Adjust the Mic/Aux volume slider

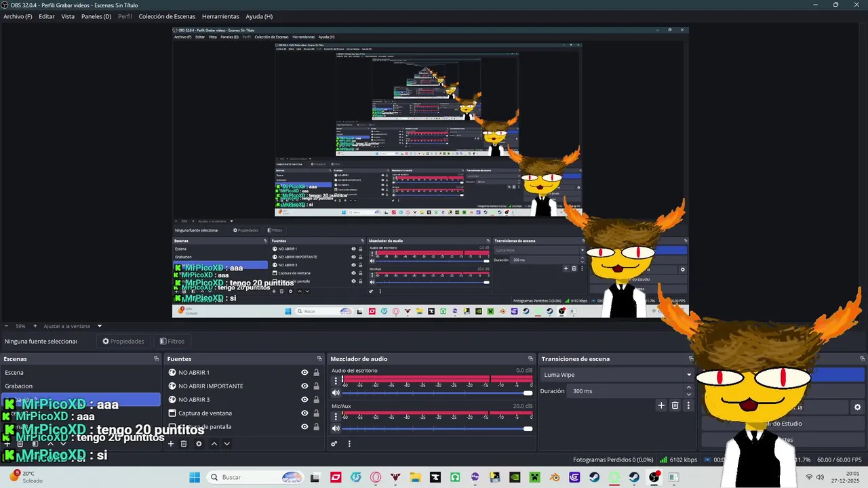tap(437, 428)
